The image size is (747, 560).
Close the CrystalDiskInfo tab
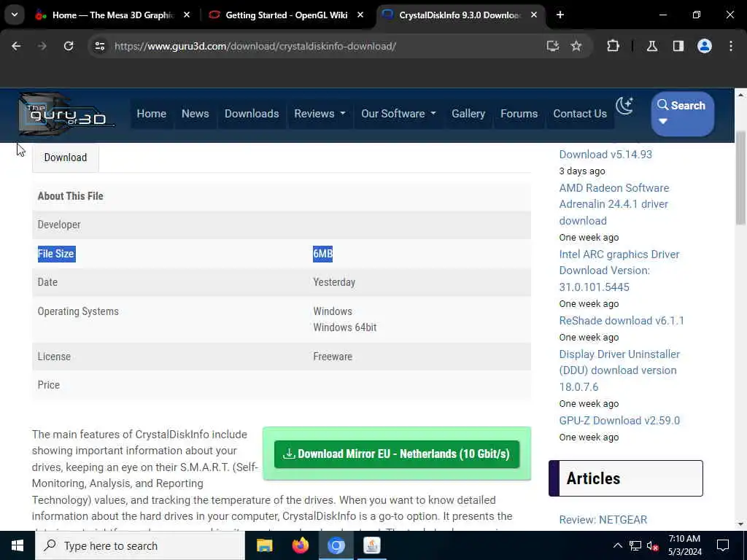(x=534, y=15)
